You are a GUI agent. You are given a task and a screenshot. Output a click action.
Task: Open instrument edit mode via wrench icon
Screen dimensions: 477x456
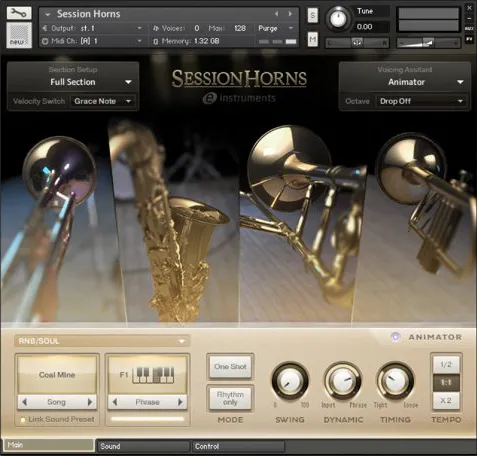pyautogui.click(x=19, y=13)
